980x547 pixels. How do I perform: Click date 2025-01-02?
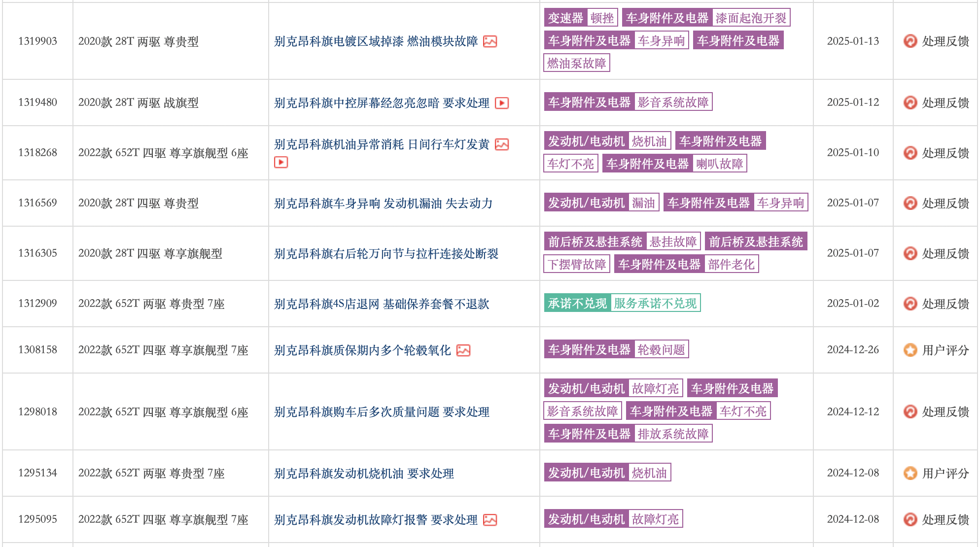point(853,304)
